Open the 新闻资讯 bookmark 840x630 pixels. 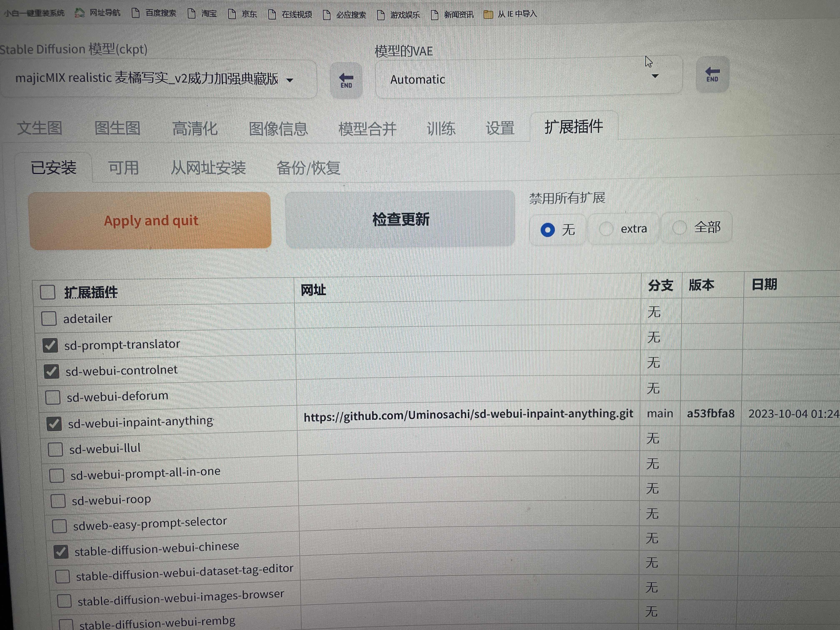coord(453,15)
